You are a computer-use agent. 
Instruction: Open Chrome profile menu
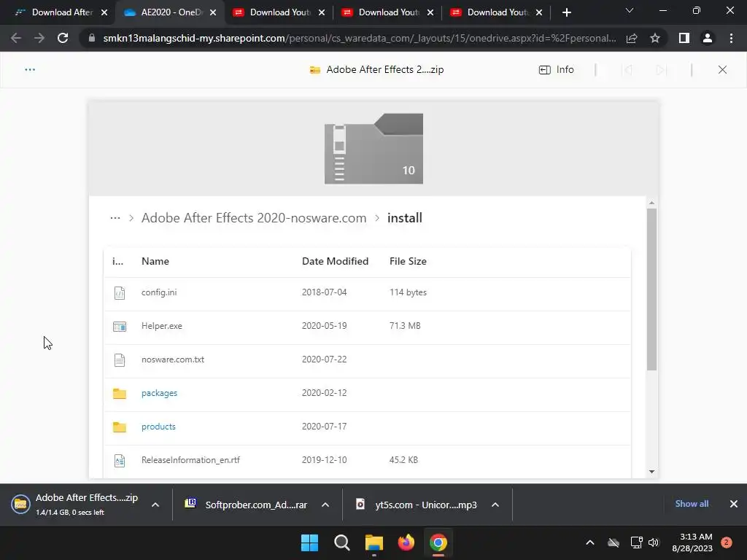pos(708,38)
